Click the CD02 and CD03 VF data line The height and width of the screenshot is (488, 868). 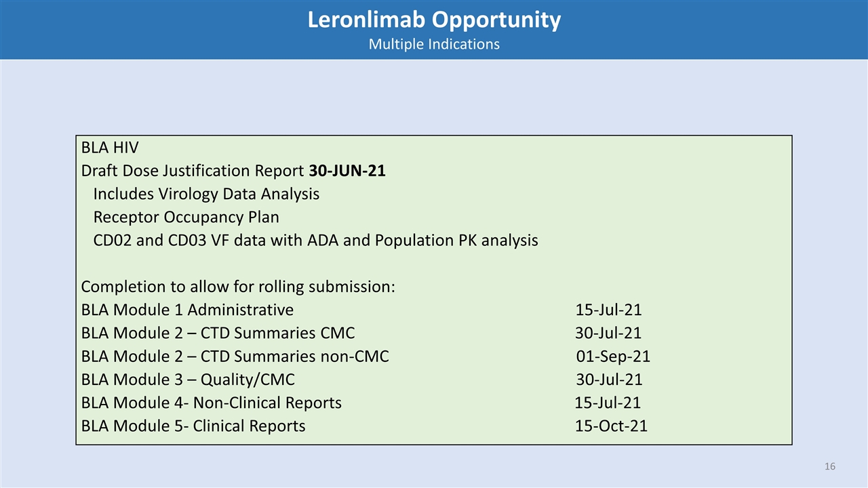click(x=315, y=240)
